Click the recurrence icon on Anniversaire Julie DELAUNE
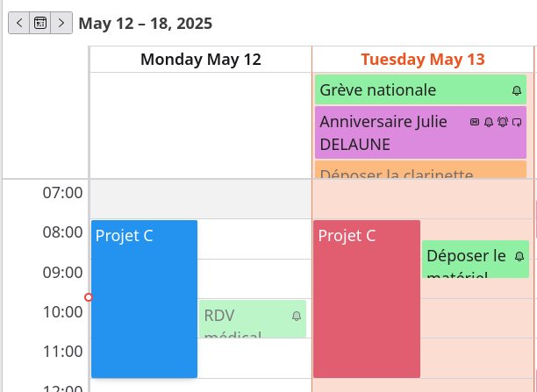Image resolution: width=537 pixels, height=392 pixels. click(x=517, y=122)
